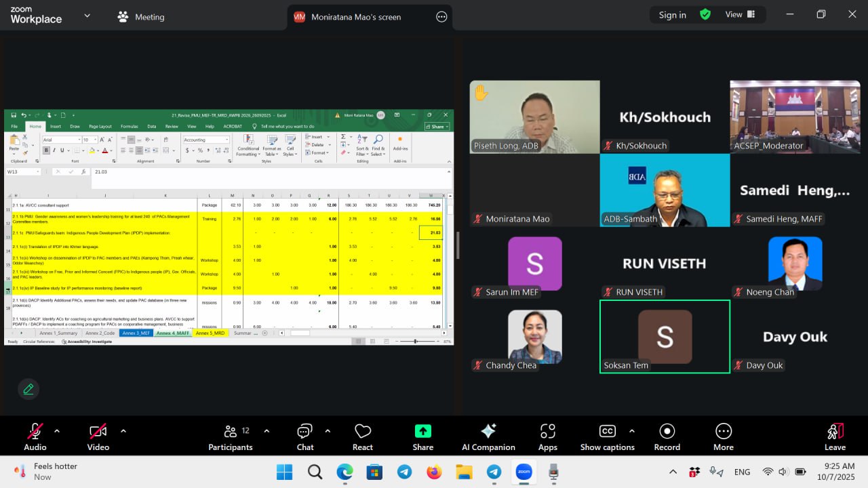Open the Chat panel

click(304, 436)
